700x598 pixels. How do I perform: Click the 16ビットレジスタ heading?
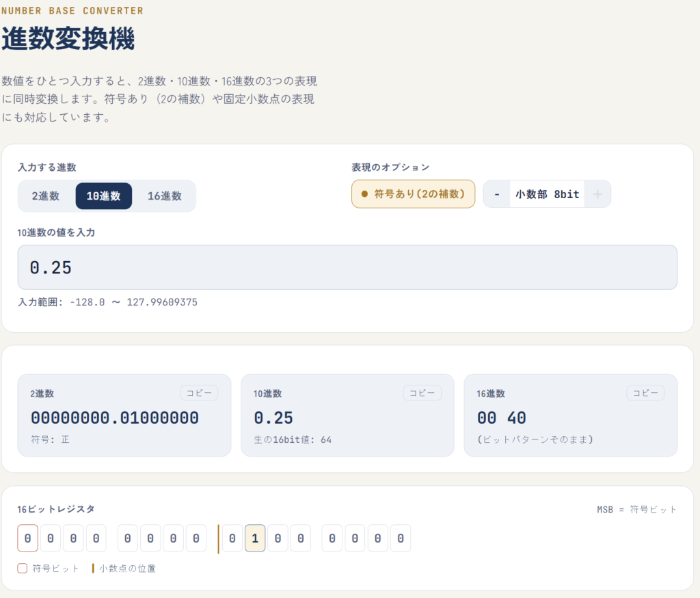point(56,509)
